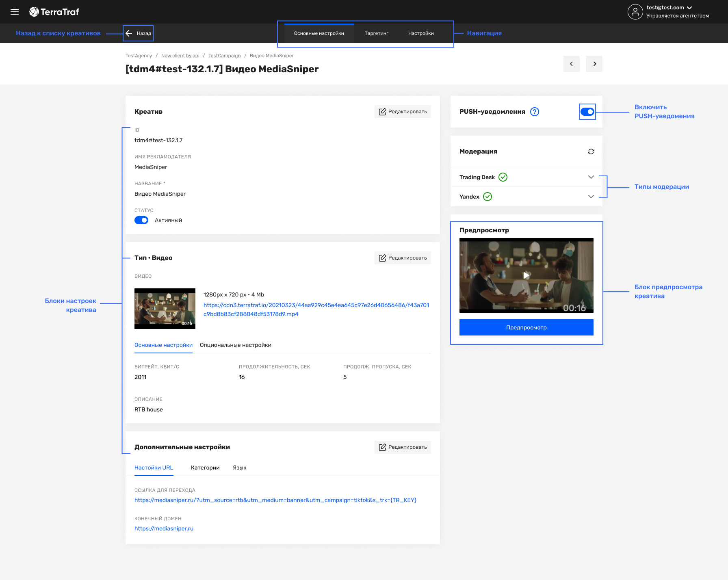Open the Таргетинг tab

point(377,33)
